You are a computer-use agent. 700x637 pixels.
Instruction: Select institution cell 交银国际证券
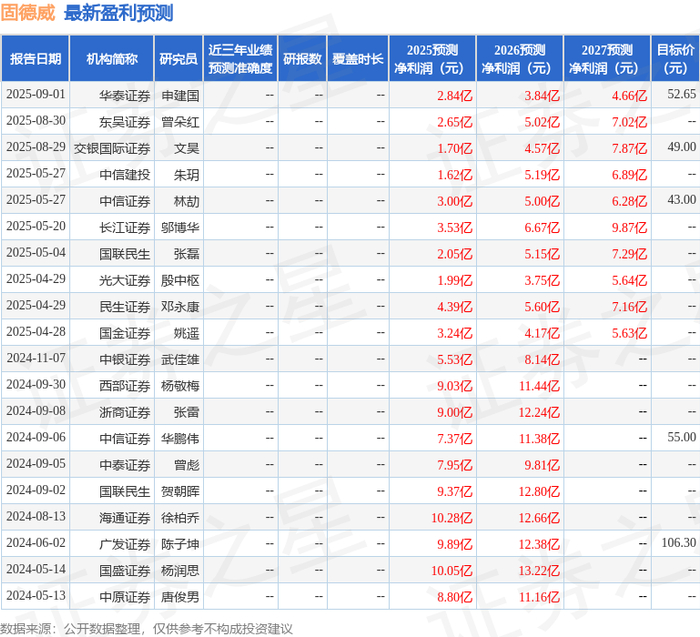tap(112, 148)
